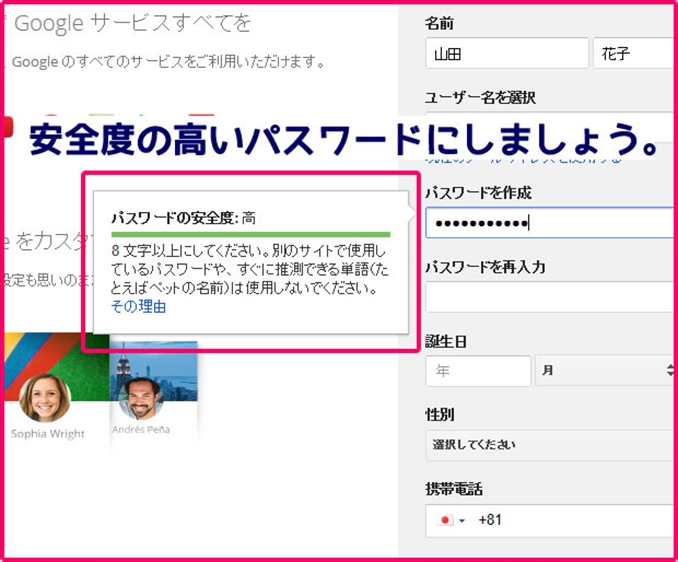Click the month selector up-down arrows
Viewport: 678px width, 562px height.
click(670, 370)
